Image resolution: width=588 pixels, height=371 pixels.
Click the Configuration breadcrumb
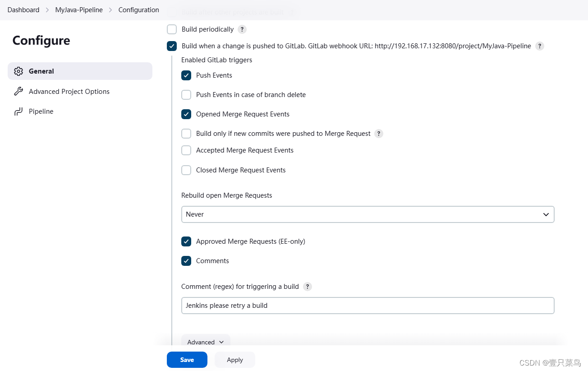[138, 10]
